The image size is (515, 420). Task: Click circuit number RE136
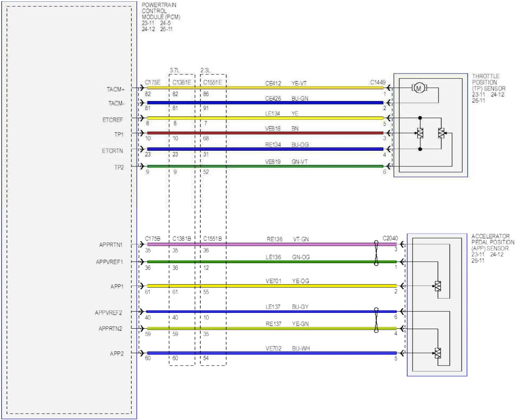274,240
